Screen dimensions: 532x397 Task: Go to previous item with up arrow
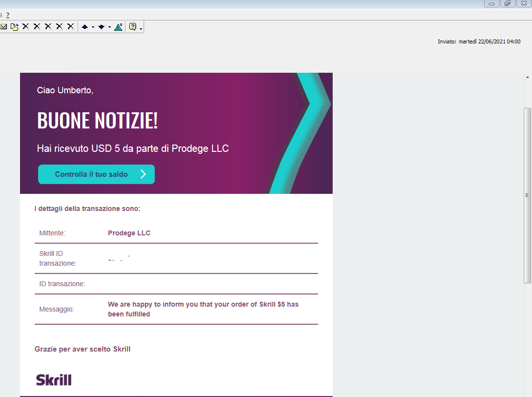pyautogui.click(x=85, y=27)
